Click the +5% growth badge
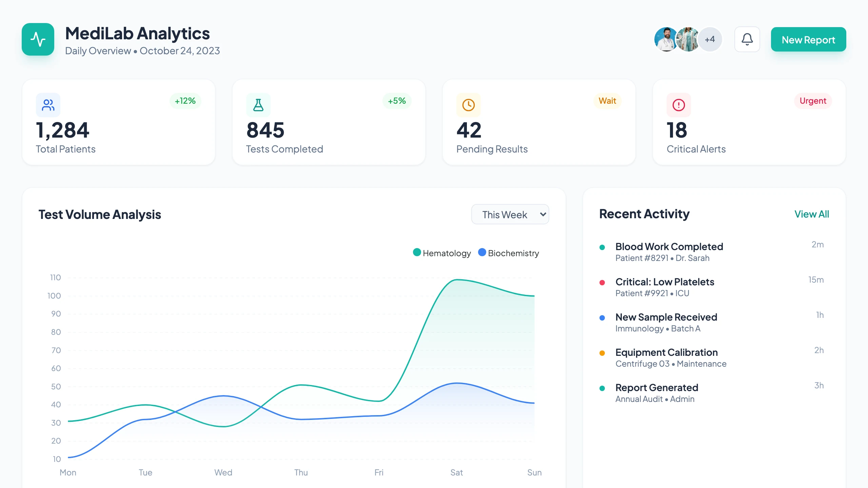The image size is (868, 488). (397, 101)
